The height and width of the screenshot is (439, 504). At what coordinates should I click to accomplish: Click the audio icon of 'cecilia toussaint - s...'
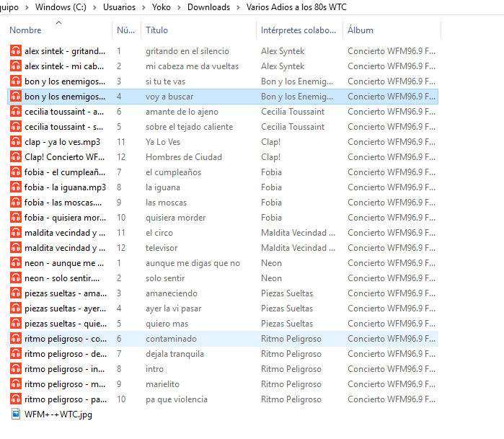[16, 127]
